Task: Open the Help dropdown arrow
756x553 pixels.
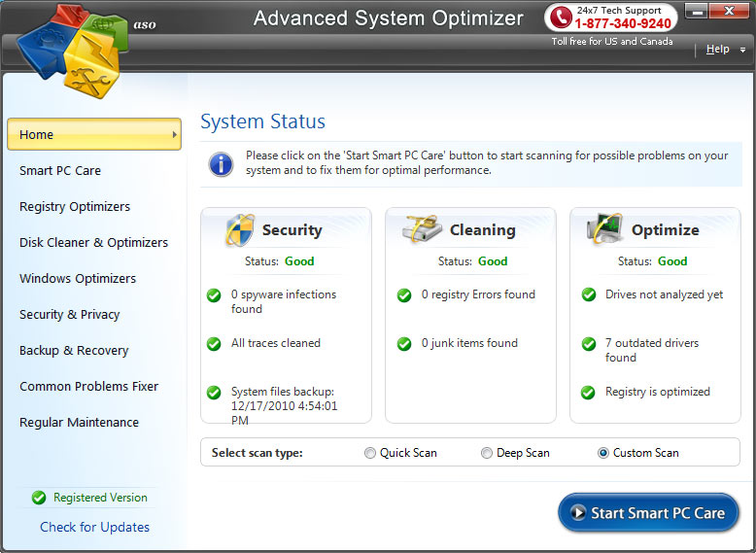Action: point(742,50)
